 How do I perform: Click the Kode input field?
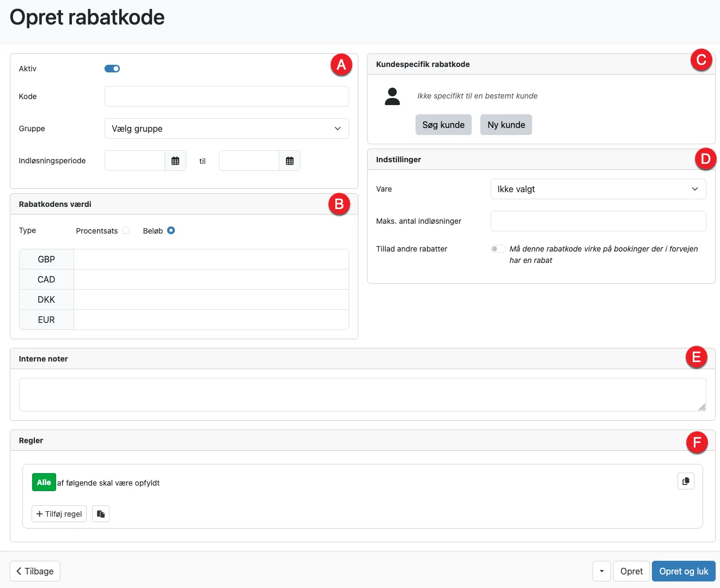[x=226, y=96]
